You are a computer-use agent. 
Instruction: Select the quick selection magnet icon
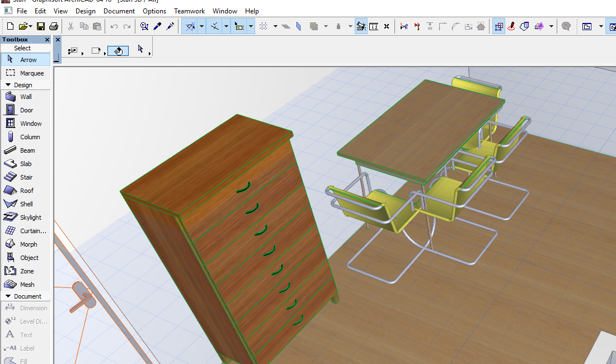(118, 51)
